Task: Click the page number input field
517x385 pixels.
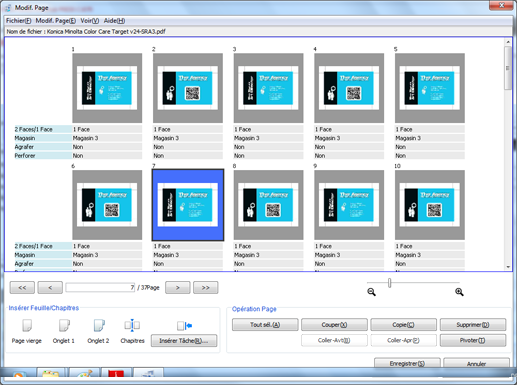Action: tap(100, 287)
